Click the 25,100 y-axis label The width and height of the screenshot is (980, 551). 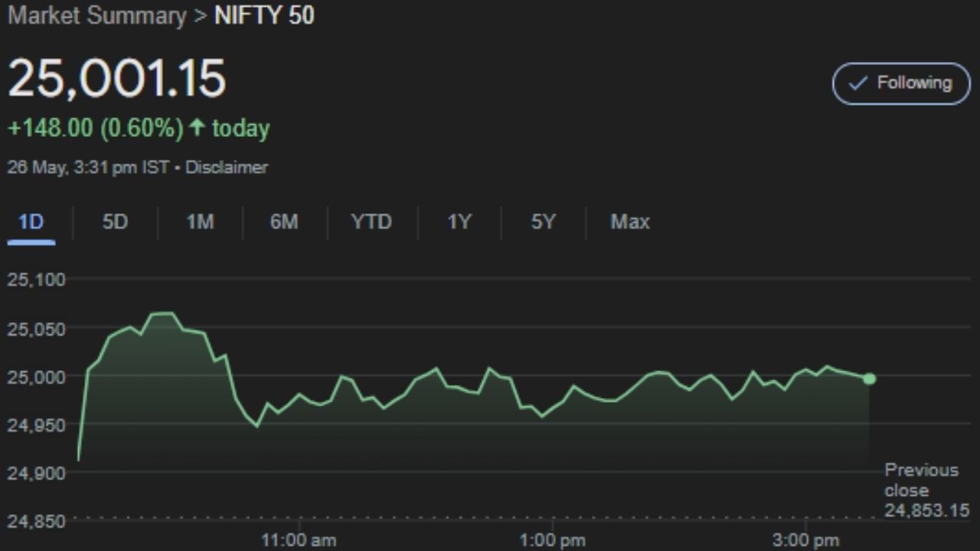click(x=36, y=279)
